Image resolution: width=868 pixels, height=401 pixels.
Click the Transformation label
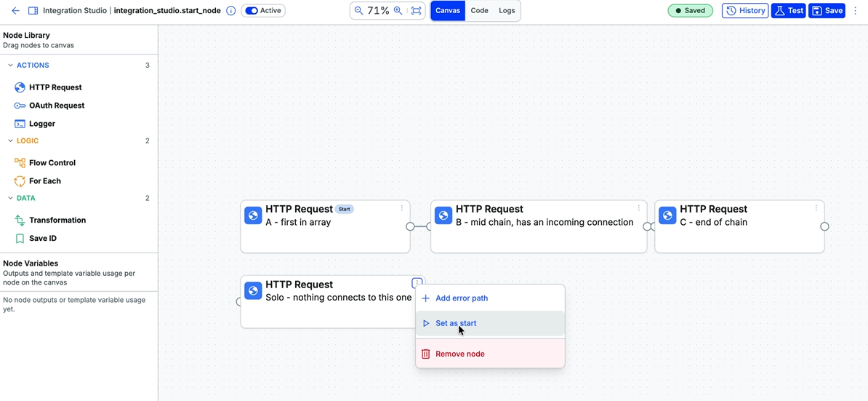click(x=57, y=220)
